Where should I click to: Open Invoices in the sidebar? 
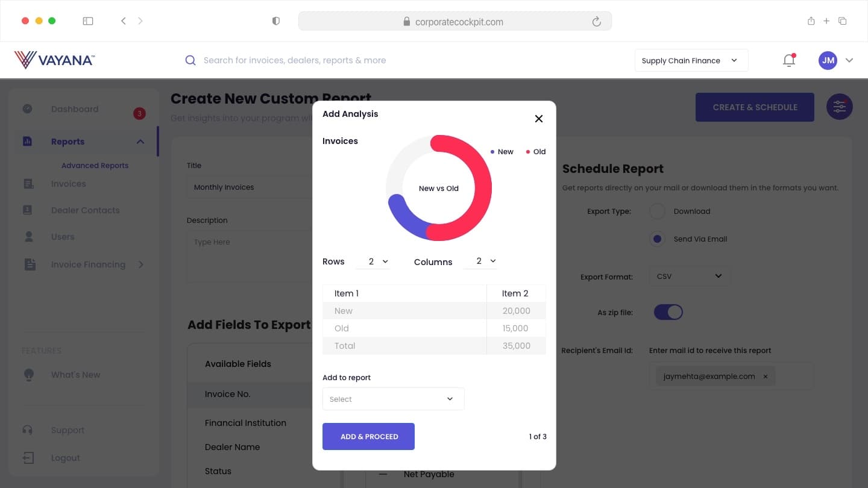coord(68,184)
